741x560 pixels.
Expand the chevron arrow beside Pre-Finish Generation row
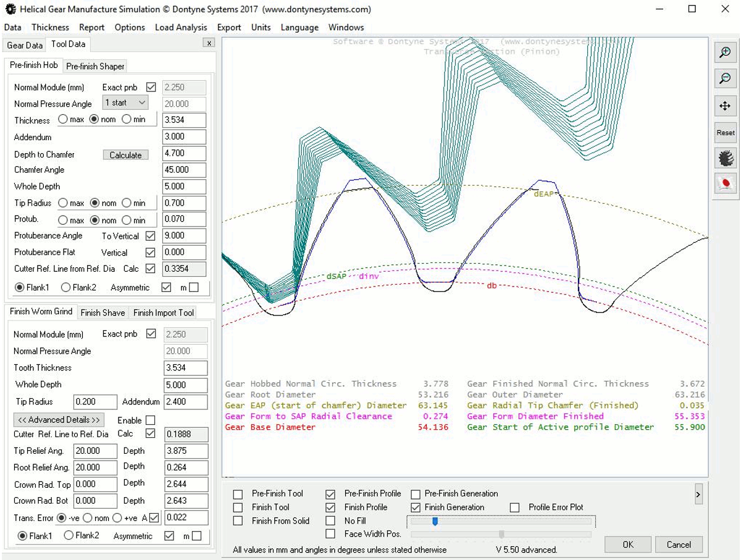pyautogui.click(x=698, y=494)
